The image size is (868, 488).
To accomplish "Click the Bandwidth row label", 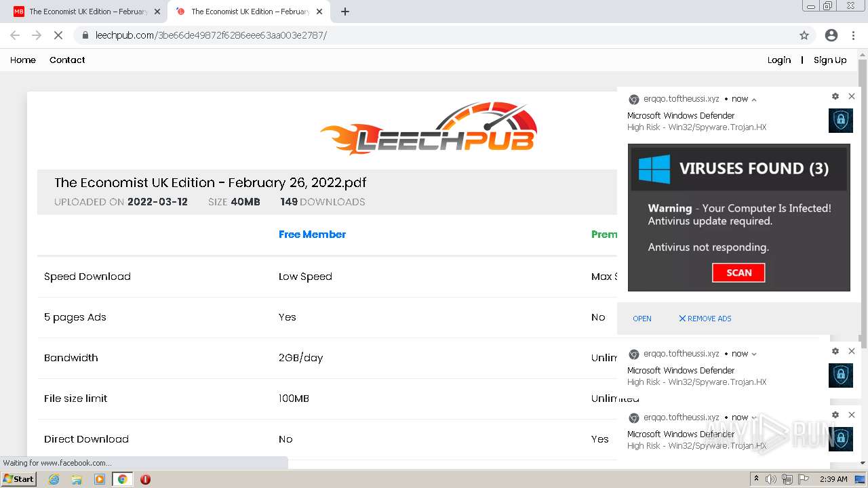I will pyautogui.click(x=71, y=358).
